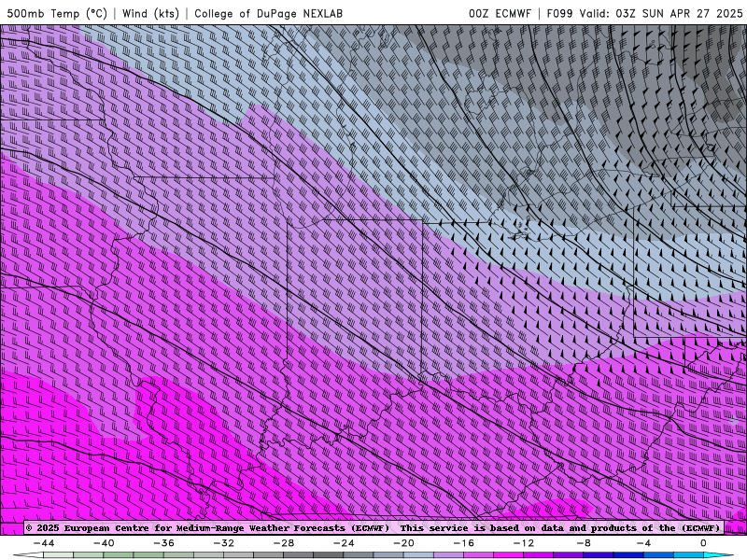Click the -32 label on the temperature scale
Screen dimensions: 747x560
[224, 543]
